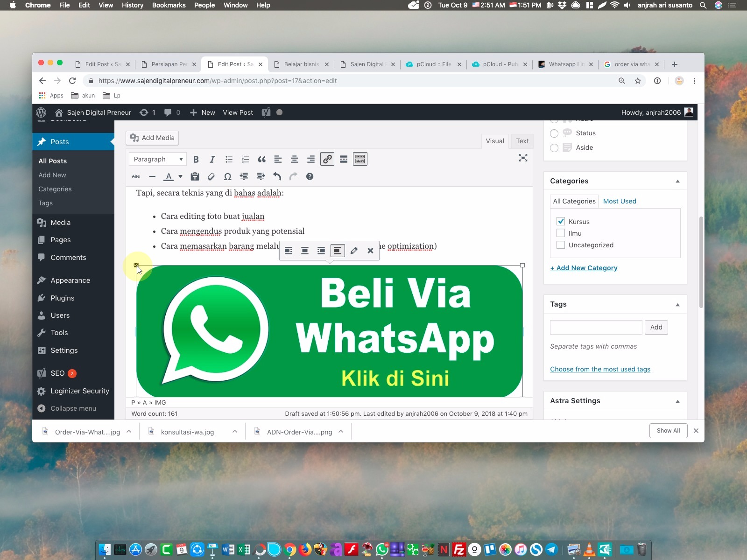Toggle bold formatting in editor toolbar
The height and width of the screenshot is (560, 747).
[196, 159]
